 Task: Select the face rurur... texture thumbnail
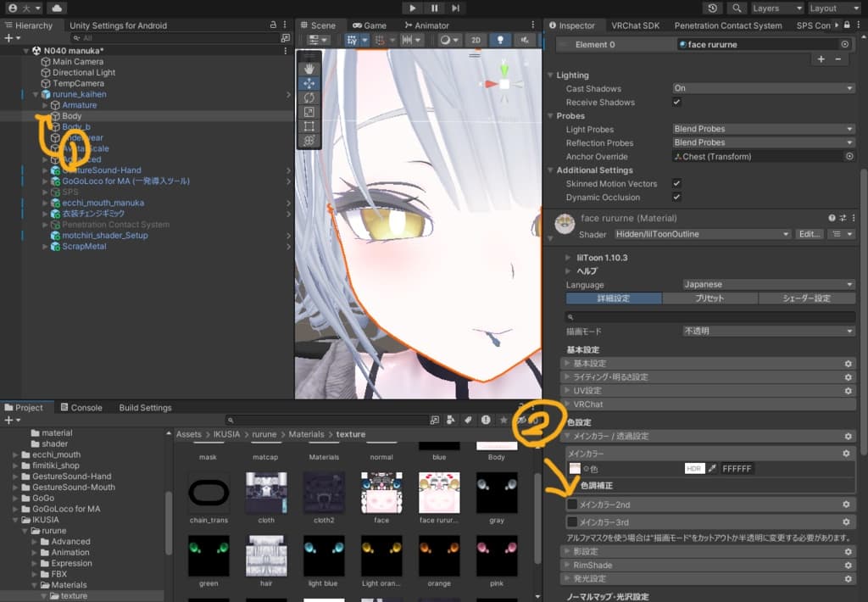439,493
